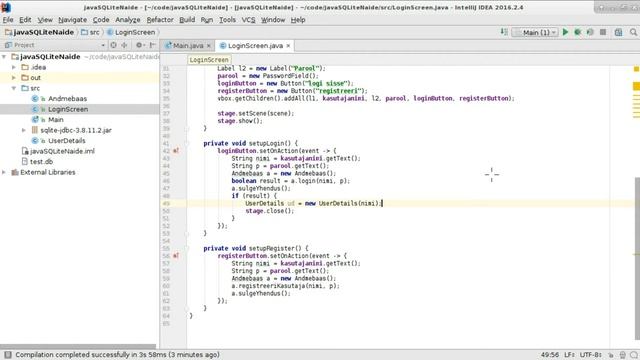
Task: Stop the running process
Action: pos(603,32)
